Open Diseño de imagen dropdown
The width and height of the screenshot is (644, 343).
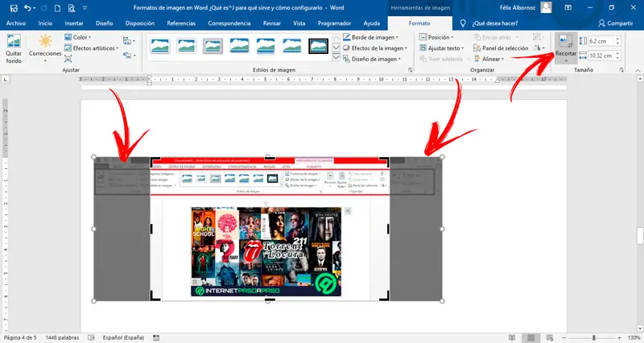[x=372, y=59]
